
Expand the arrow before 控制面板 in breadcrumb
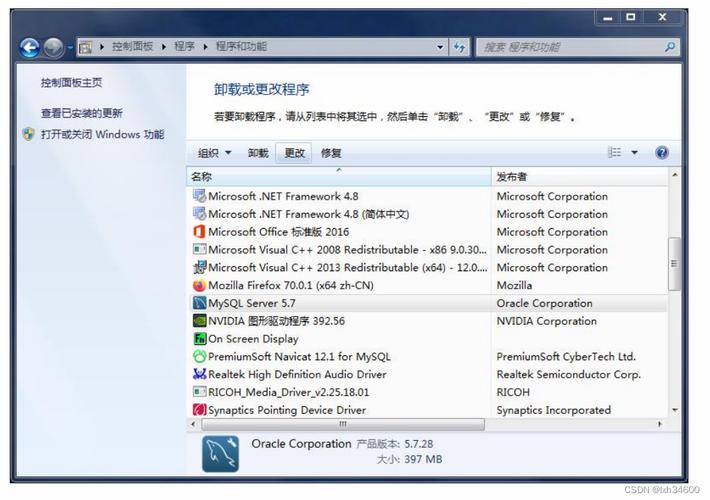pyautogui.click(x=102, y=47)
